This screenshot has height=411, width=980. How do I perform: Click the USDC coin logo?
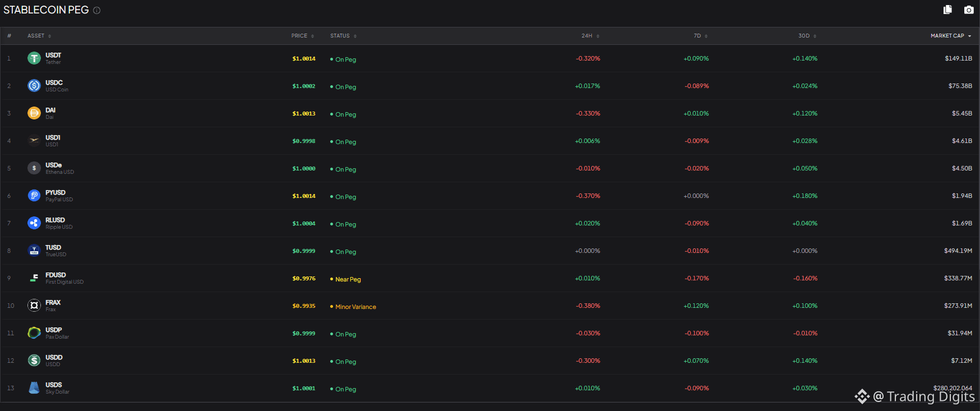34,85
